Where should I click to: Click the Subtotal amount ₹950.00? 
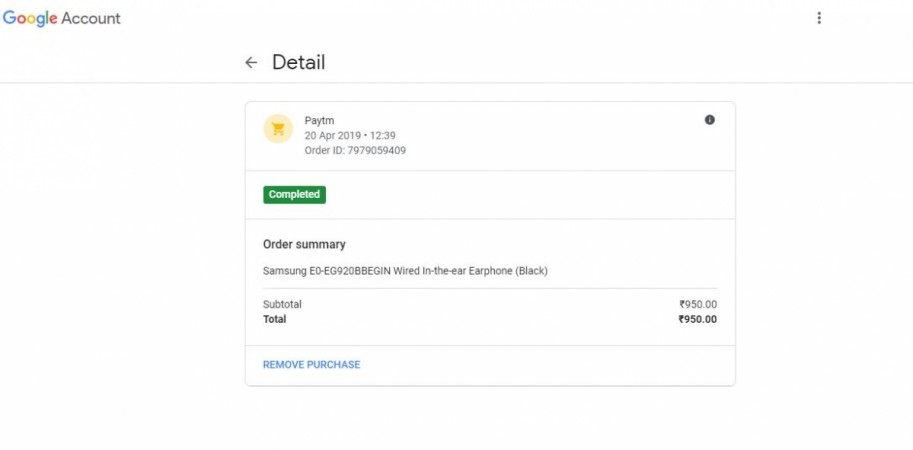pos(698,304)
